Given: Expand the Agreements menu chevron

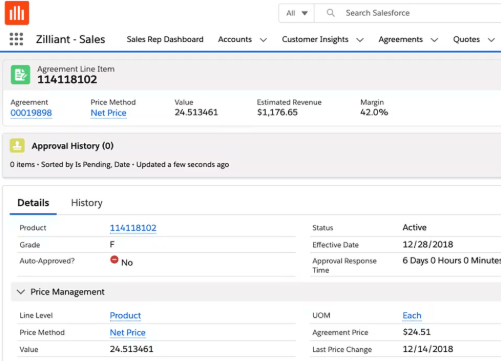Looking at the screenshot, I should (x=434, y=40).
